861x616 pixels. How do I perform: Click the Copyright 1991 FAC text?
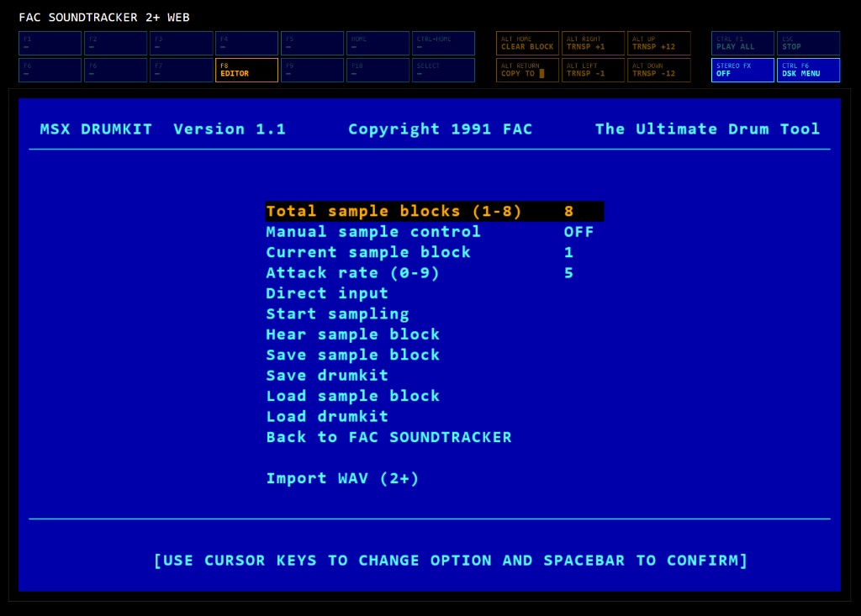[x=441, y=129]
